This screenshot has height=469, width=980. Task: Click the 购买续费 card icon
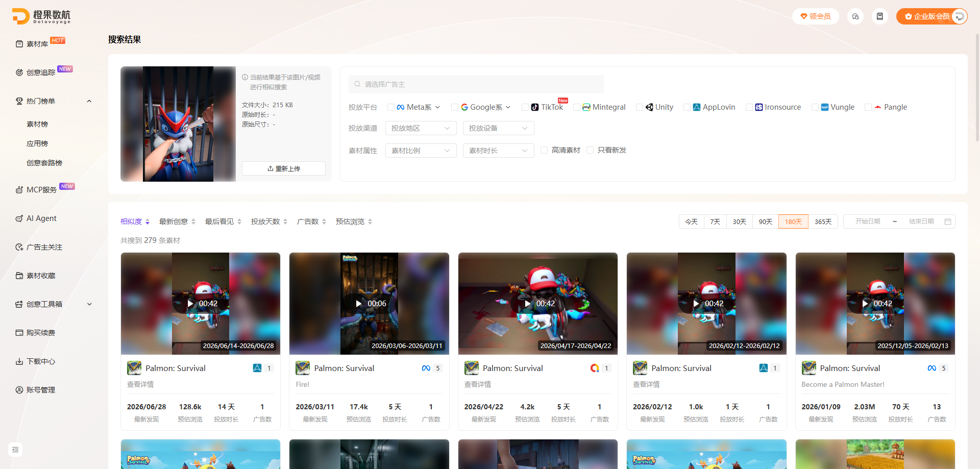click(19, 333)
